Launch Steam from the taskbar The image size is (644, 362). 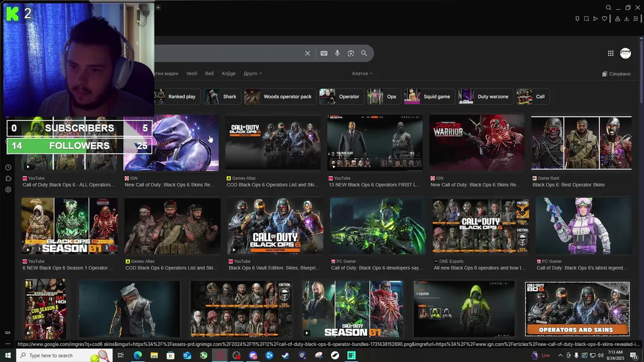tap(285, 355)
